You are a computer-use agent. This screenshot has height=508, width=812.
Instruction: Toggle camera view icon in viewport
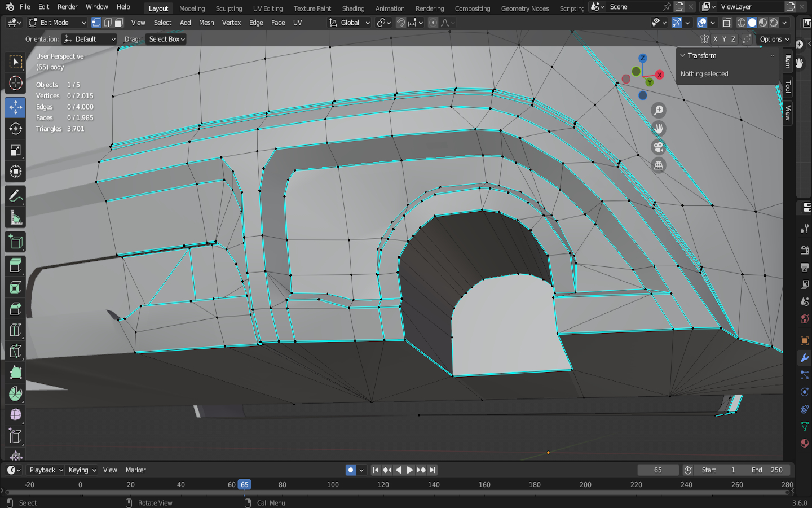[658, 147]
